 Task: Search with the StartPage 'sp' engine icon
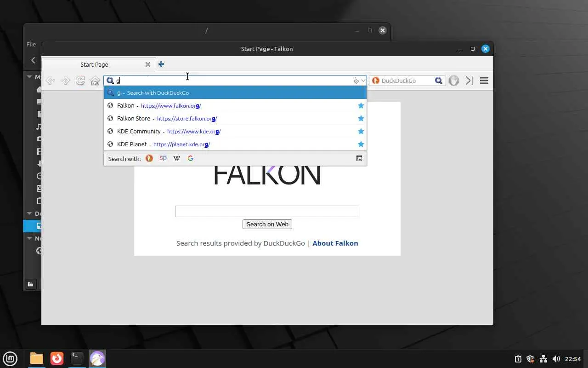[x=163, y=158]
